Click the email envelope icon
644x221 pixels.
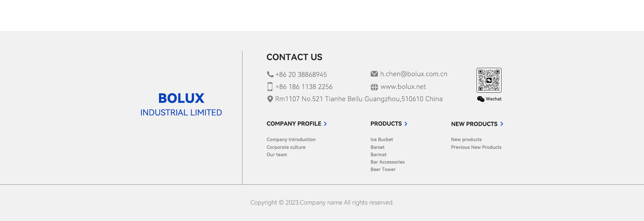click(x=374, y=74)
